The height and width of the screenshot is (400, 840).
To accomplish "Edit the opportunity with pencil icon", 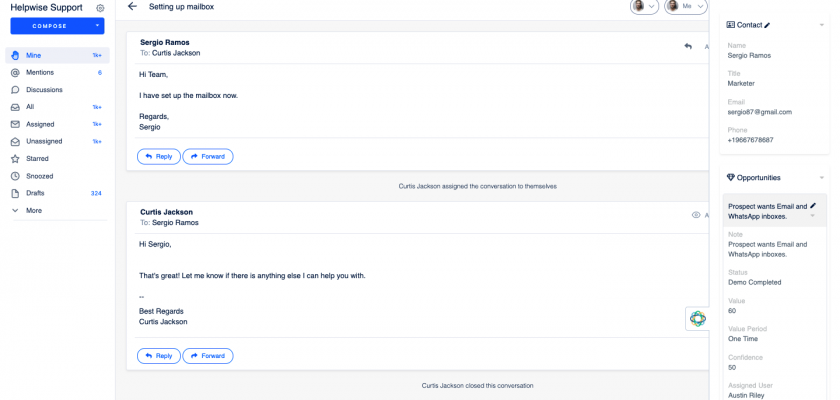I will (813, 205).
